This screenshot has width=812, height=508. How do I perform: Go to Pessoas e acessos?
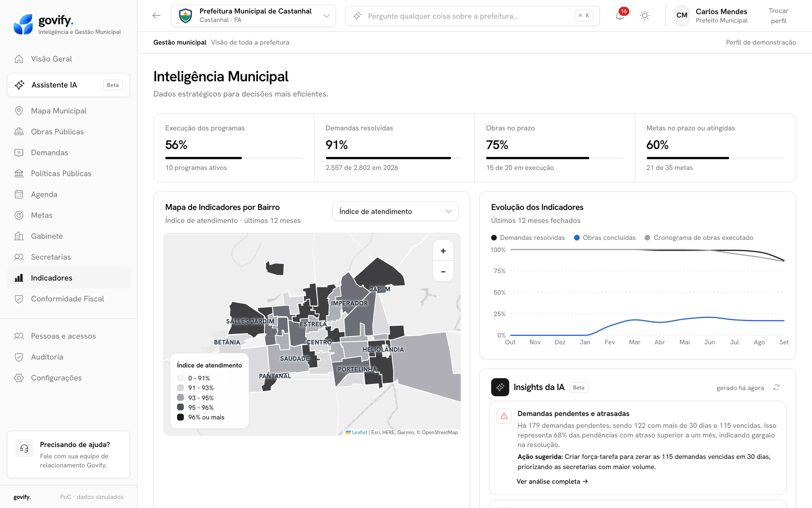[69, 336]
